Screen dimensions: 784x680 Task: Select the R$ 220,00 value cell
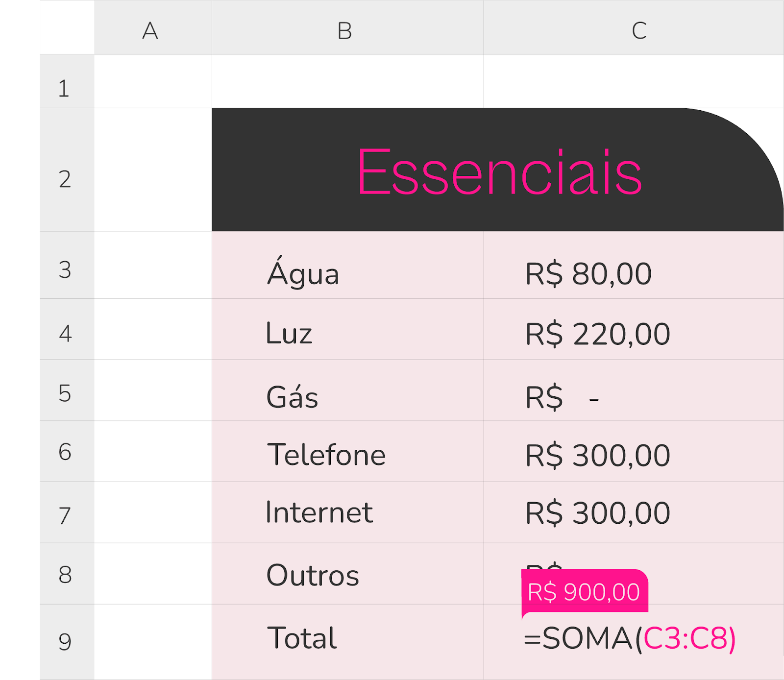597,334
